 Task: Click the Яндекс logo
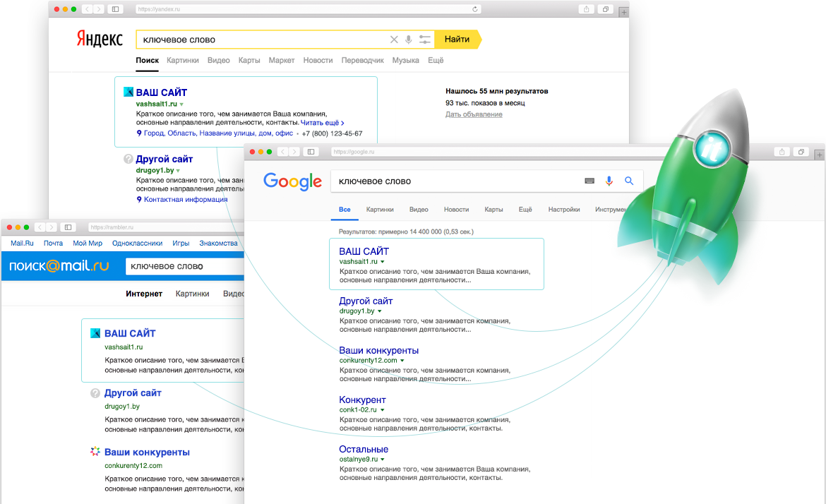[100, 39]
